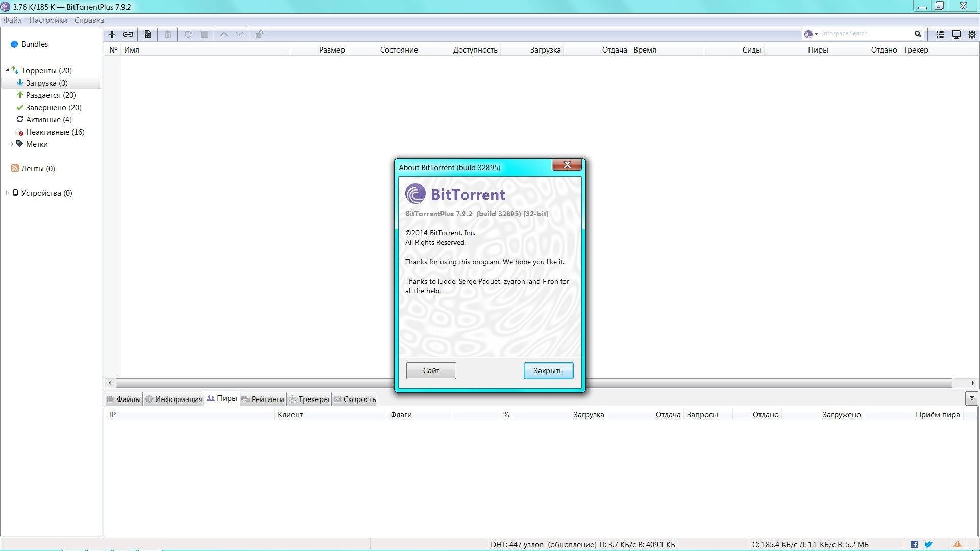980x551 pixels.
Task: Open the Справка menu
Action: coord(89,20)
